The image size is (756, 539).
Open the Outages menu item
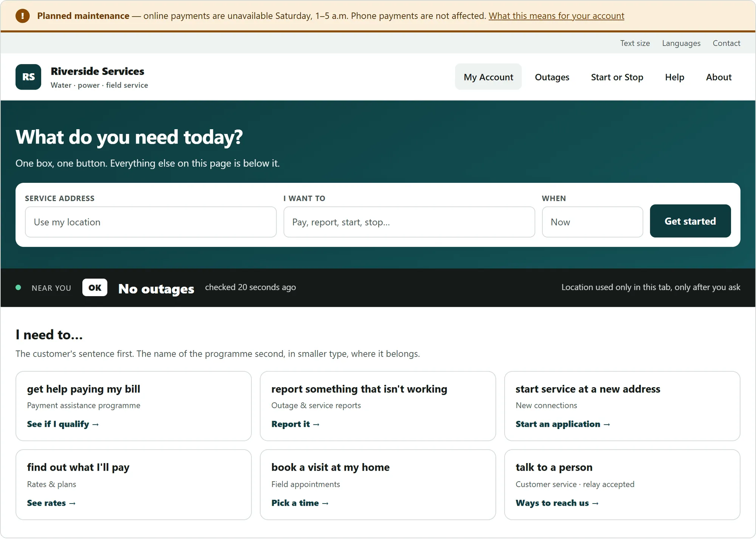click(x=552, y=77)
